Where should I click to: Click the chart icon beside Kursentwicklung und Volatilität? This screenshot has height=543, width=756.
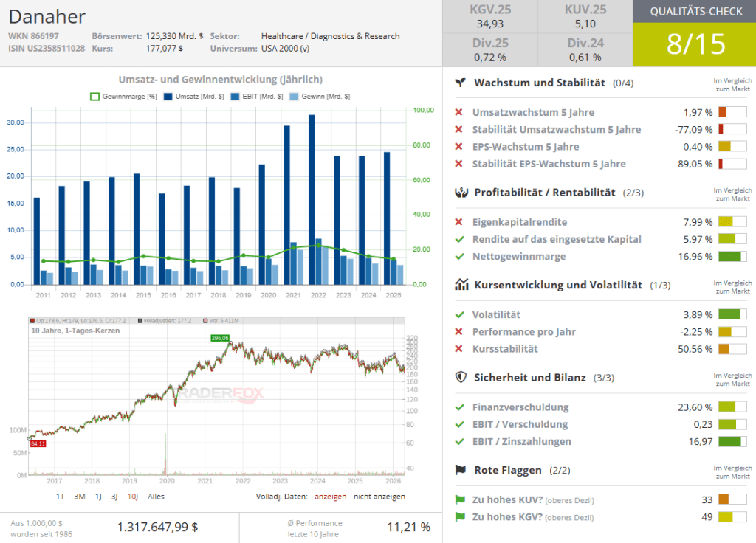461,285
